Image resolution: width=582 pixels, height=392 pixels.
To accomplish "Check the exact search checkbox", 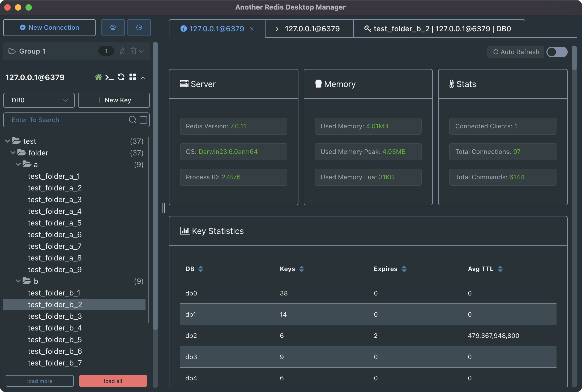I will tap(143, 120).
